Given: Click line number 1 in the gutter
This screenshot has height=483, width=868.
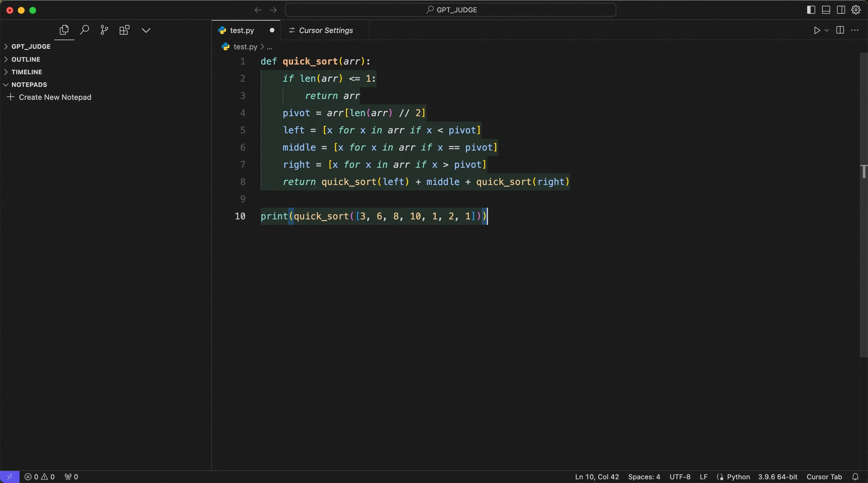Looking at the screenshot, I should [x=243, y=61].
